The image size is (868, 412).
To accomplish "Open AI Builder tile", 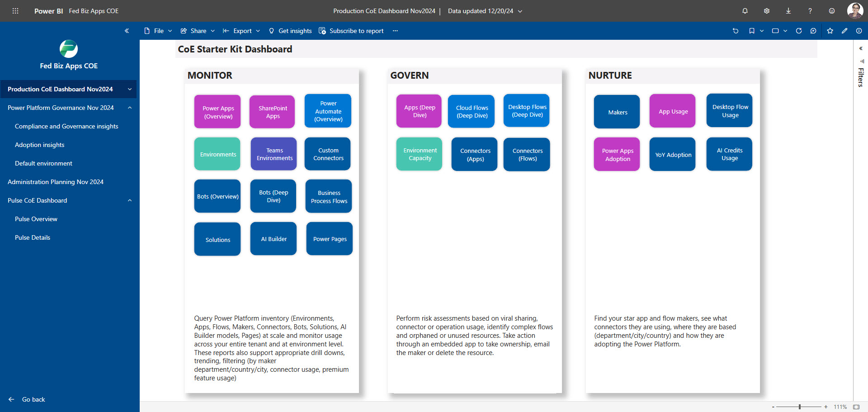I will click(274, 239).
